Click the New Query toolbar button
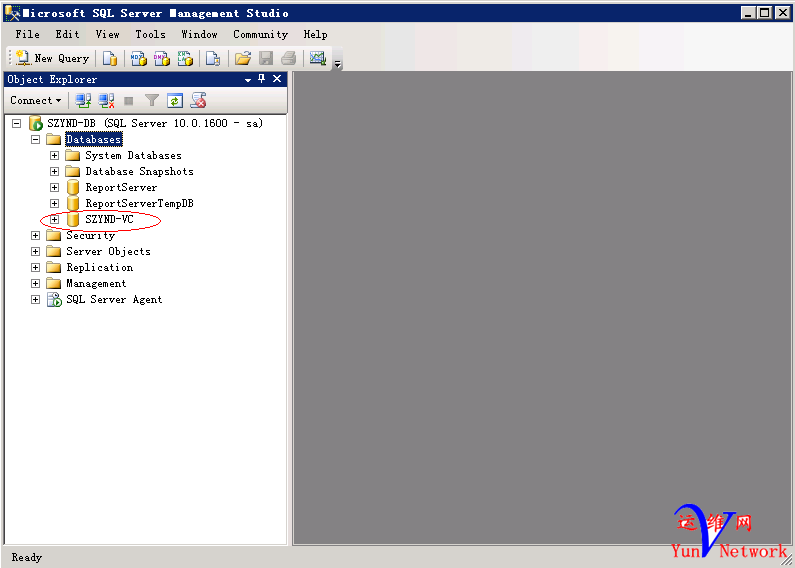 click(x=52, y=58)
